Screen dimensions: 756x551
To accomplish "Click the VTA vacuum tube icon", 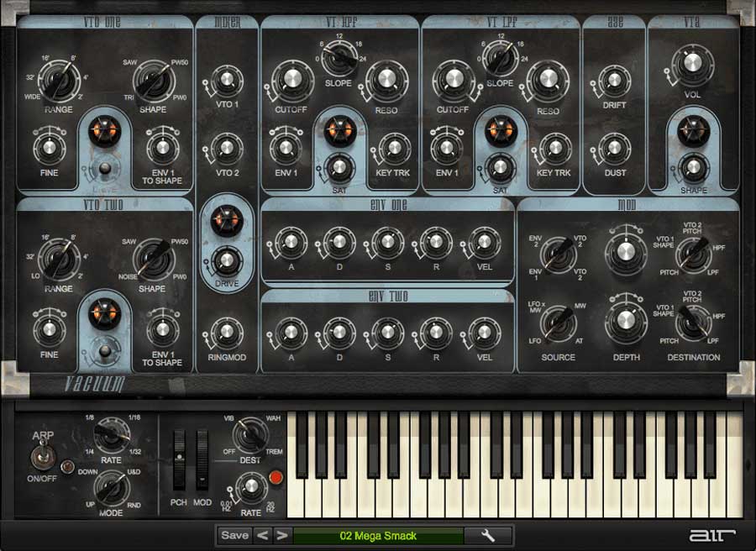I will [x=693, y=131].
